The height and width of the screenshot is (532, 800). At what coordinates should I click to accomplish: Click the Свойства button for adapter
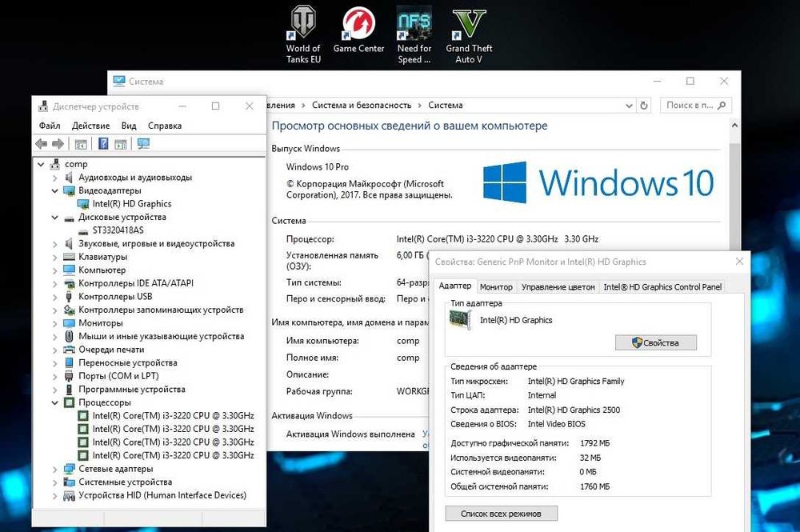656,342
